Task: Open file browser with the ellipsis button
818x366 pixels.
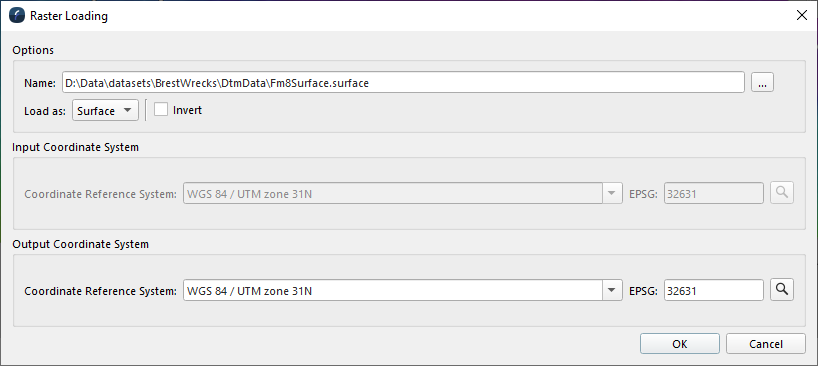Action: [762, 82]
